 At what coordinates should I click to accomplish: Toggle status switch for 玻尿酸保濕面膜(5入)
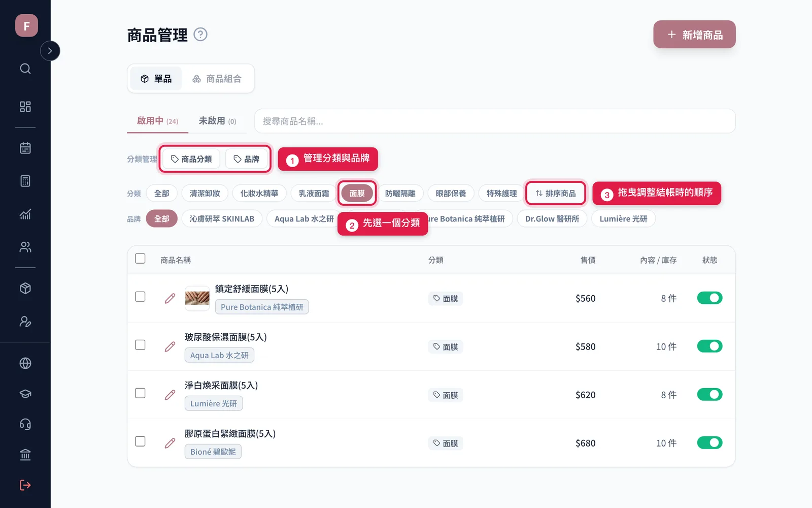coord(709,346)
